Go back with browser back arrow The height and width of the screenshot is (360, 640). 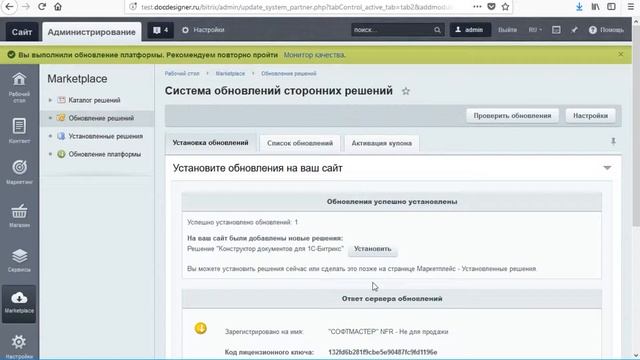coord(9,7)
